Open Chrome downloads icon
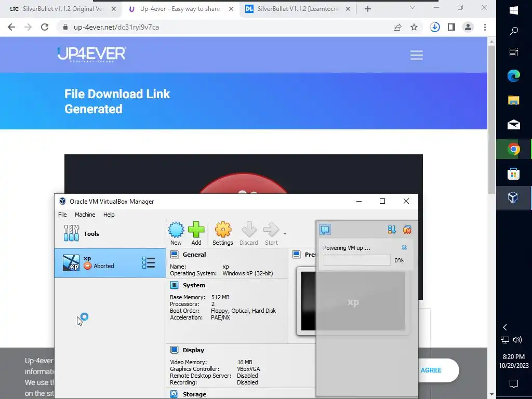The height and width of the screenshot is (399, 532). tap(435, 27)
